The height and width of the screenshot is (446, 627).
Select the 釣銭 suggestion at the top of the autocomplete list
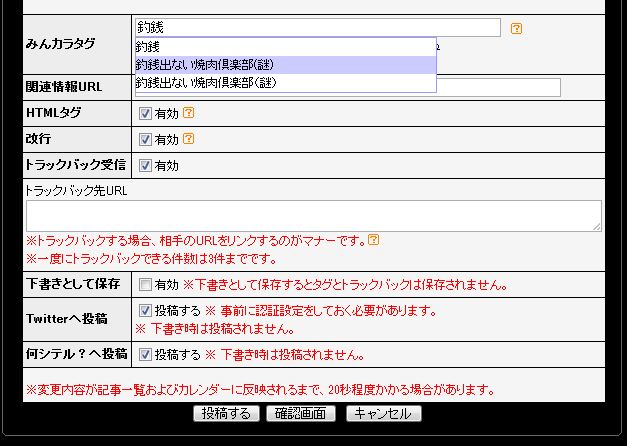tap(286, 47)
